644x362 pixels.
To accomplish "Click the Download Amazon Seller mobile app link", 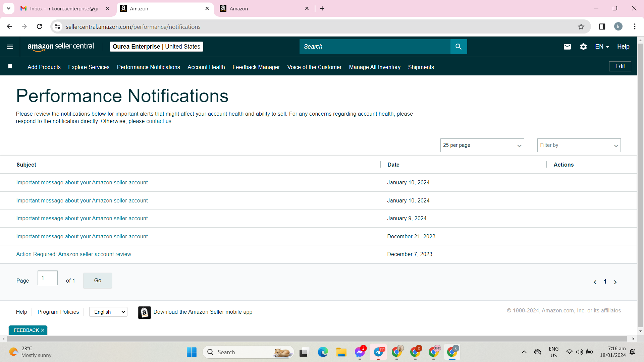I will pyautogui.click(x=203, y=312).
